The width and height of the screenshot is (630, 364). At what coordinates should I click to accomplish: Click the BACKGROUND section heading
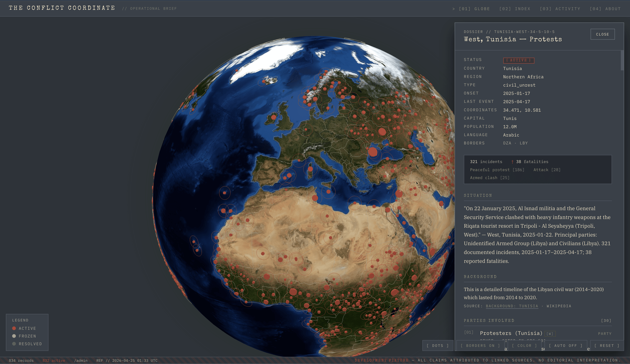pyautogui.click(x=480, y=277)
